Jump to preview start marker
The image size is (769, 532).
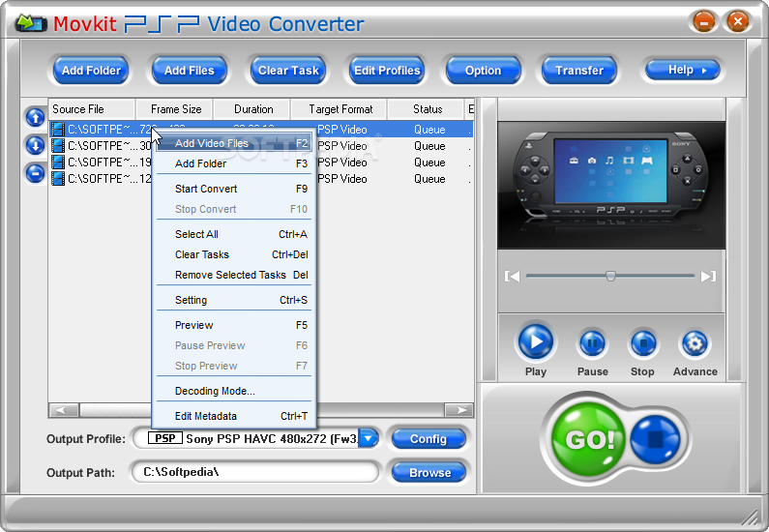512,277
